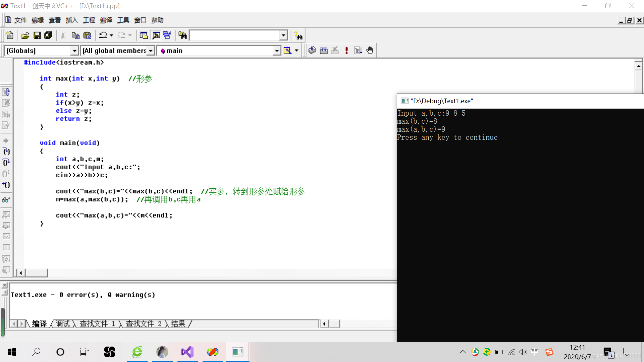
Task: Toggle the Window List toolbar button
Action: pyautogui.click(x=167, y=35)
